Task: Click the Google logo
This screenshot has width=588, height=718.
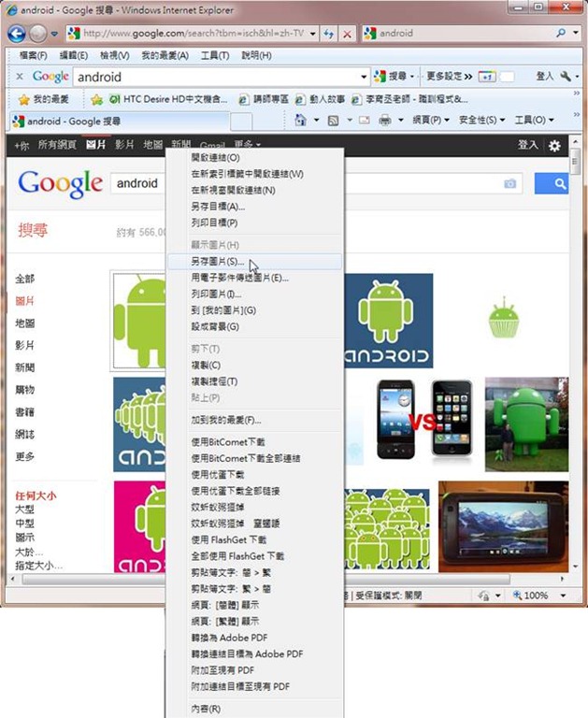Action: [60, 183]
